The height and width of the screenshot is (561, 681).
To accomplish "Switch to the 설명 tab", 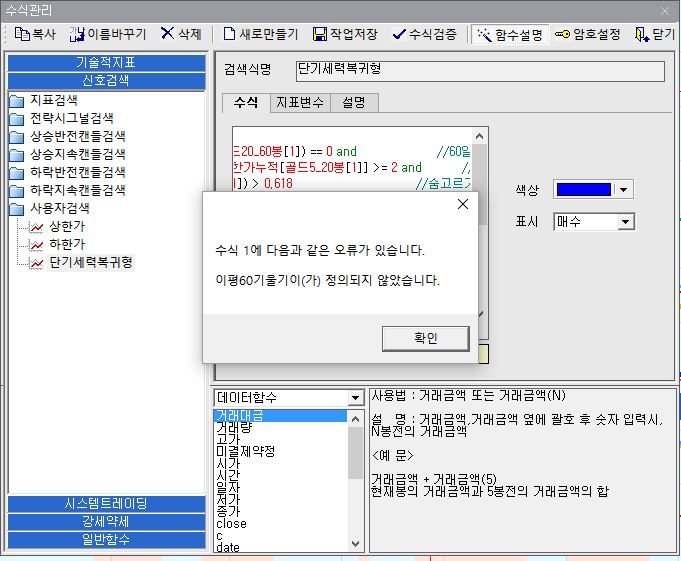I will tap(354, 102).
